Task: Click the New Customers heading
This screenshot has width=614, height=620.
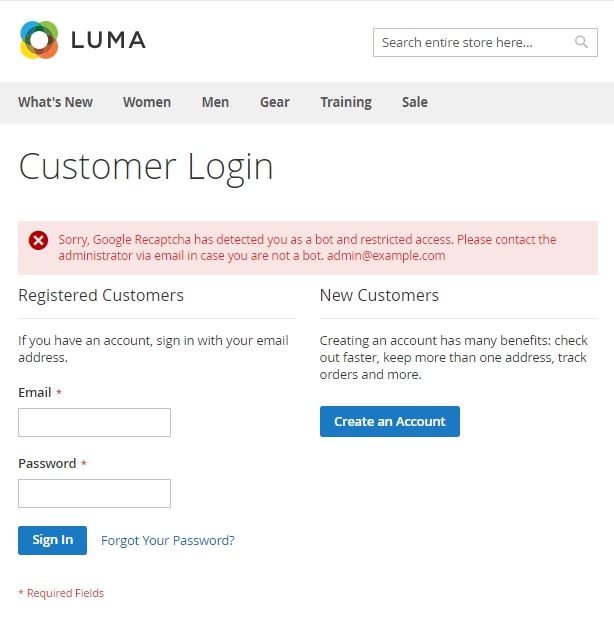Action: coord(379,295)
